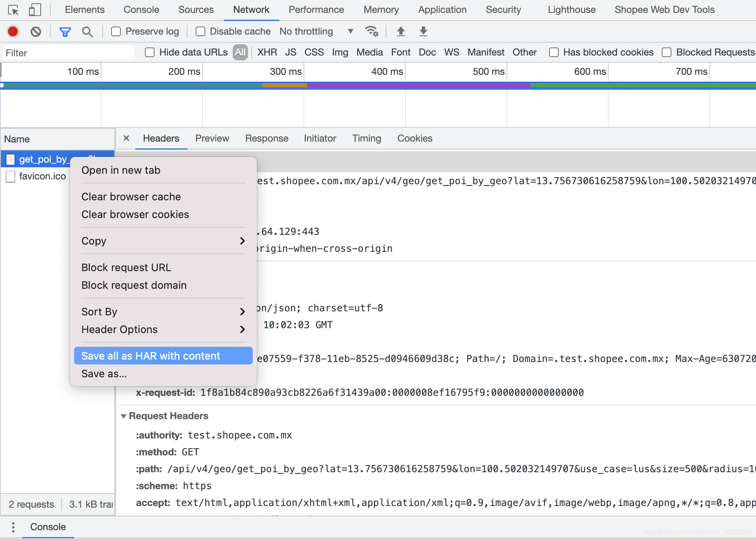Open the No throttling dropdown
The image size is (756, 539).
(316, 31)
